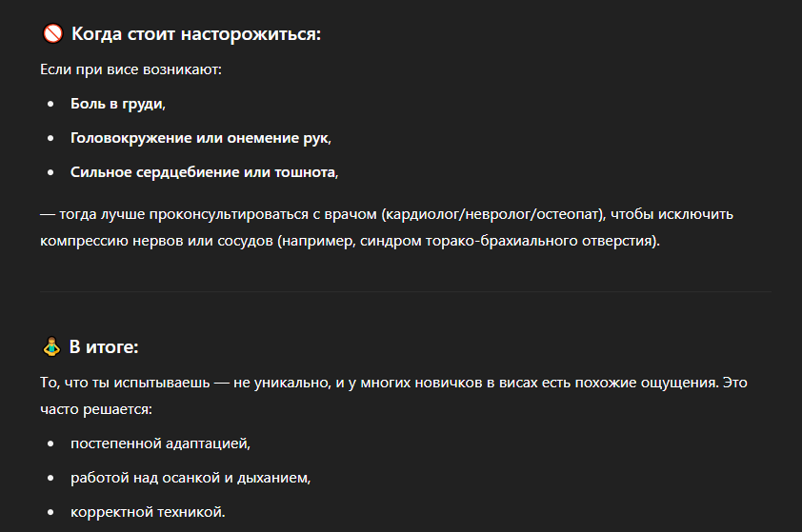802x532 pixels.
Task: Click the red prohibited sign emoji
Action: [52, 33]
